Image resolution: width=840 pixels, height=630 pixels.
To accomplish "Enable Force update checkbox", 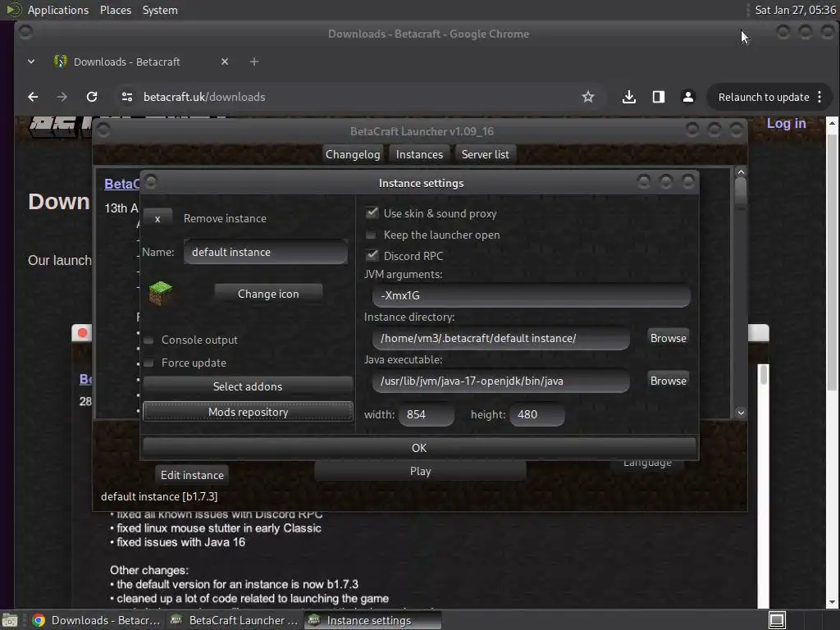I will pos(149,363).
